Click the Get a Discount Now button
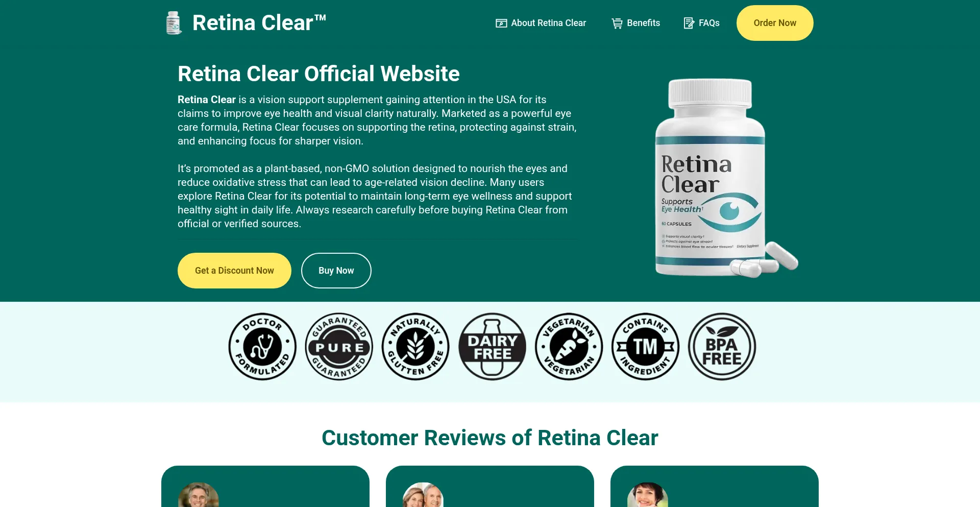 (234, 271)
